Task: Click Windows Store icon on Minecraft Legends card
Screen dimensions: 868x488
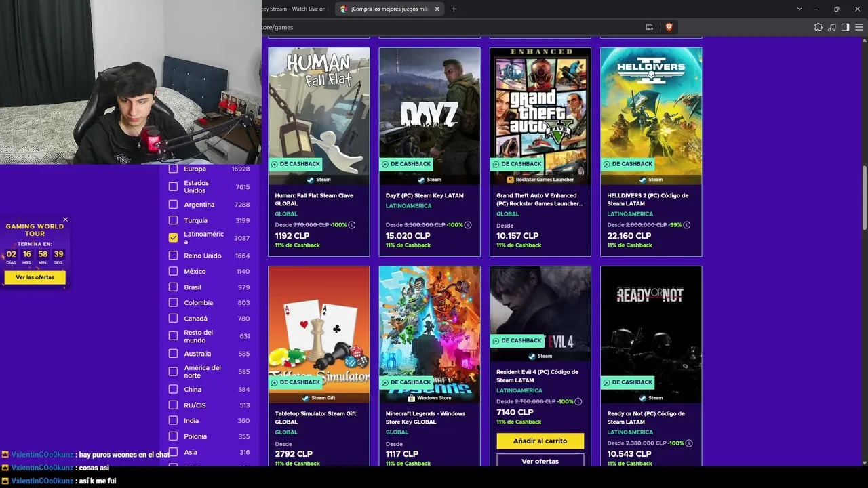Action: [411, 398]
